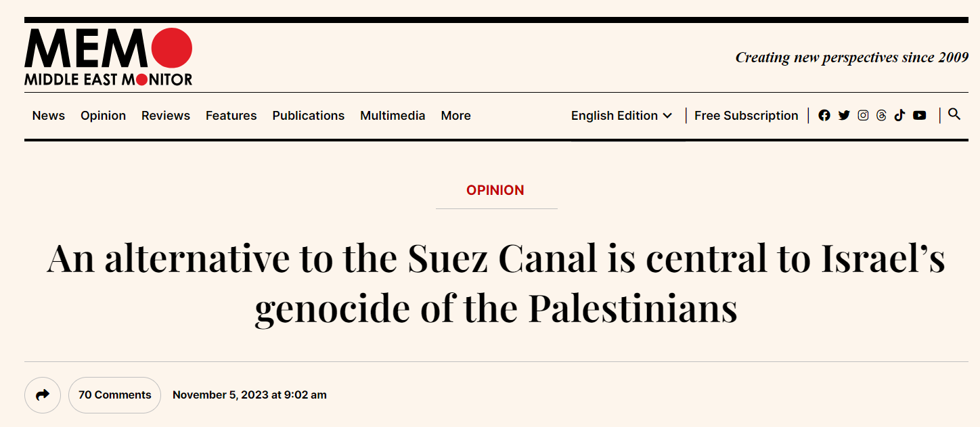
Task: Open the Opinion menu item
Action: 103,116
